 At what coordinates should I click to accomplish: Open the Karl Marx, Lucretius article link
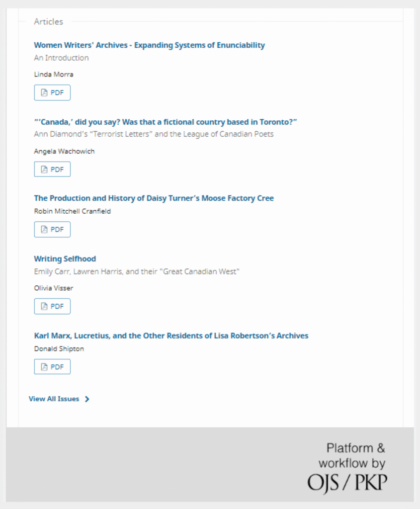pyautogui.click(x=171, y=336)
